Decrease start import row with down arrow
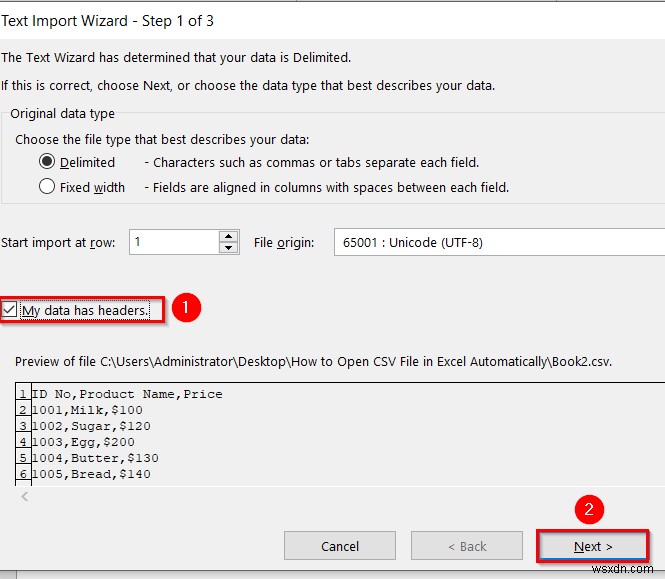The width and height of the screenshot is (665, 579). click(x=229, y=248)
